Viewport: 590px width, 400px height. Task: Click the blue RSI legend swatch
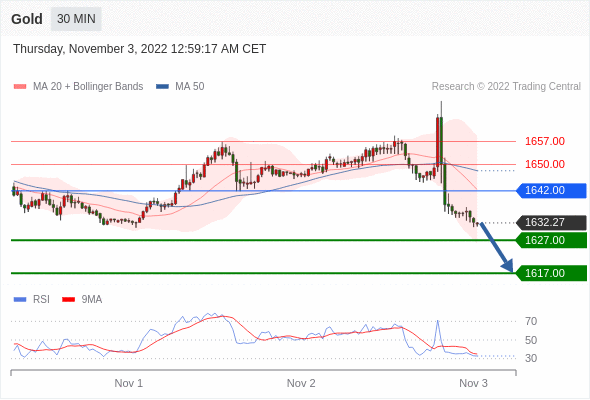20,300
